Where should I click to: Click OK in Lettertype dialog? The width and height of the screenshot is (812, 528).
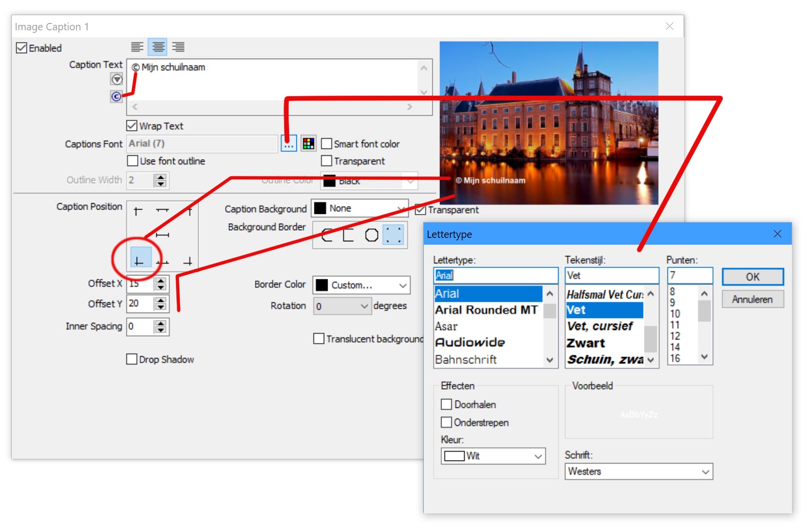[x=752, y=276]
